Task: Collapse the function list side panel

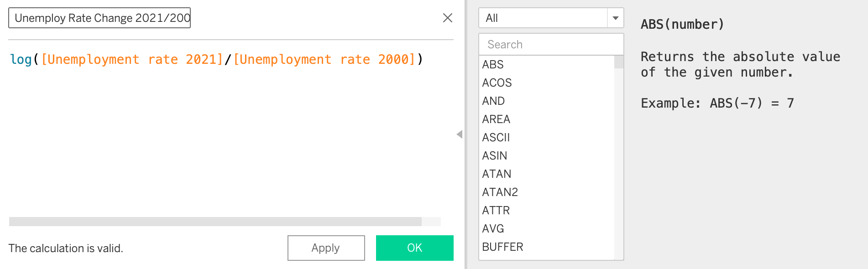Action: [x=459, y=134]
